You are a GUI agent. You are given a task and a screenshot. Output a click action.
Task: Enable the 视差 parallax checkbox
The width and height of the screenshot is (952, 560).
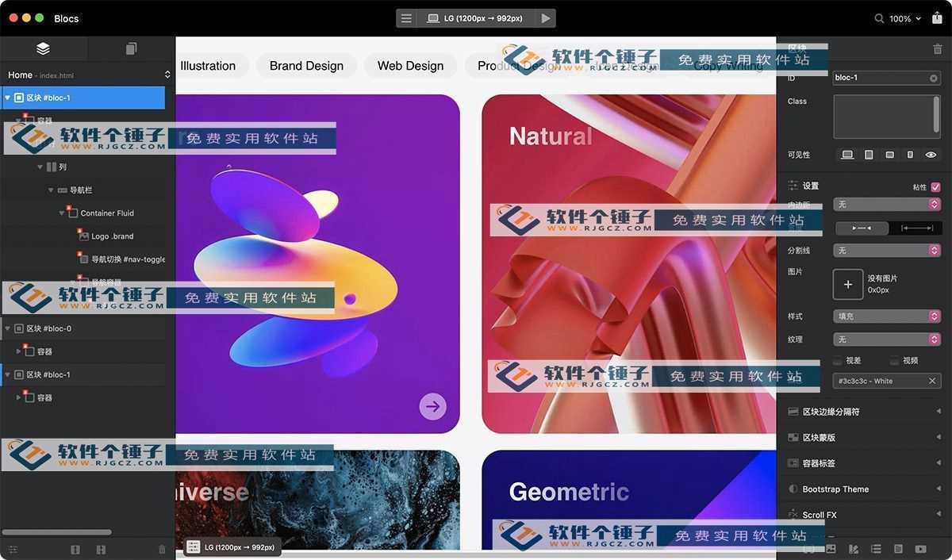838,361
